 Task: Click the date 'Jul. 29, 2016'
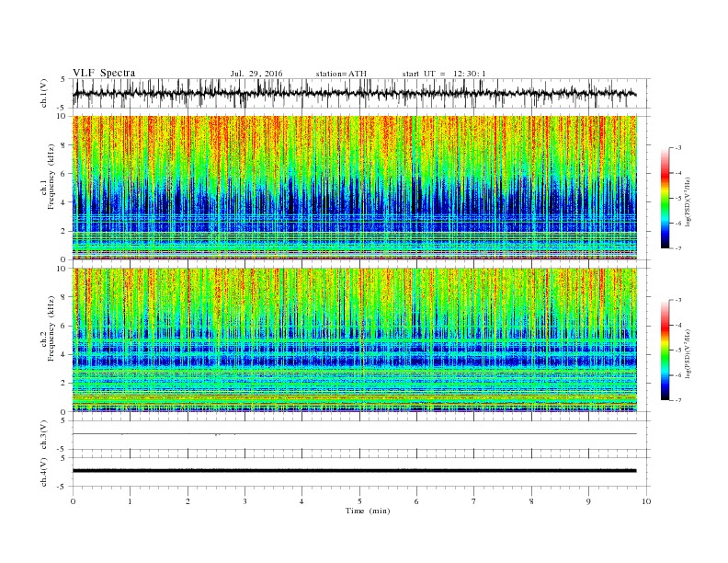[256, 74]
